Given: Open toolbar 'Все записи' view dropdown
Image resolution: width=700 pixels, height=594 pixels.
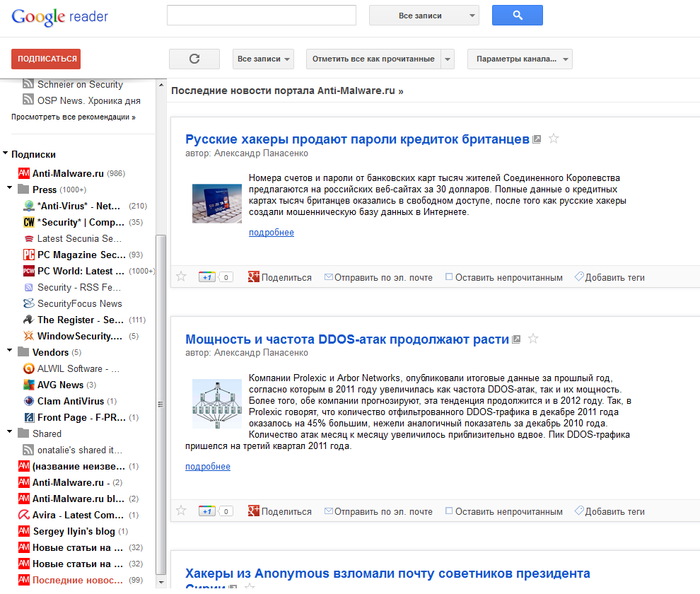Looking at the screenshot, I should pos(264,59).
